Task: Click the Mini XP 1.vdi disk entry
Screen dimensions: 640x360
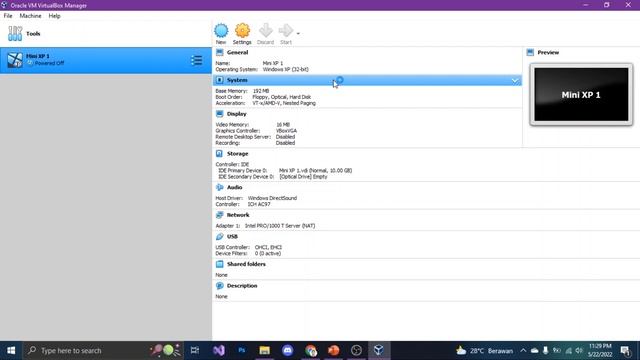Action: pos(316,171)
